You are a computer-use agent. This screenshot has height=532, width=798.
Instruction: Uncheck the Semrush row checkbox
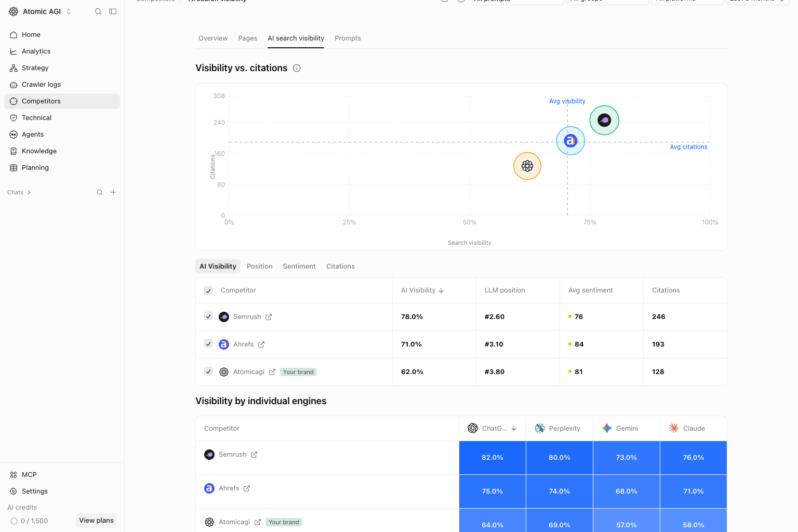click(208, 316)
